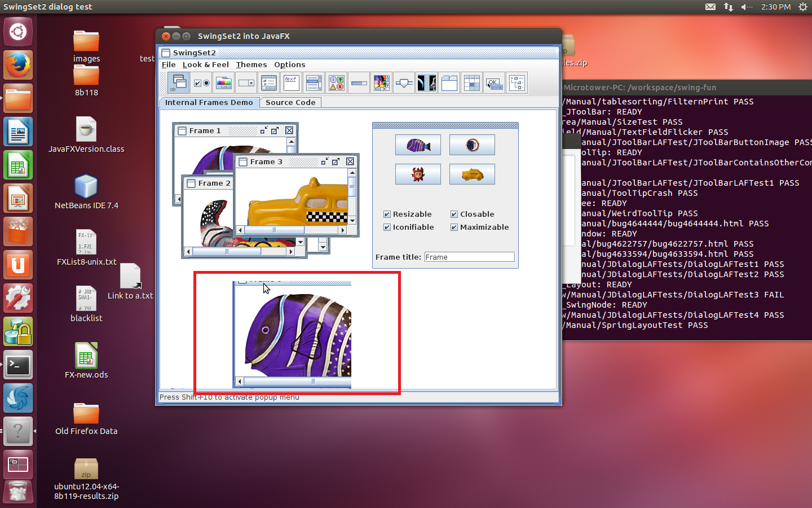Uncheck the Resizable checkbox
812x508 pixels.
click(x=387, y=214)
